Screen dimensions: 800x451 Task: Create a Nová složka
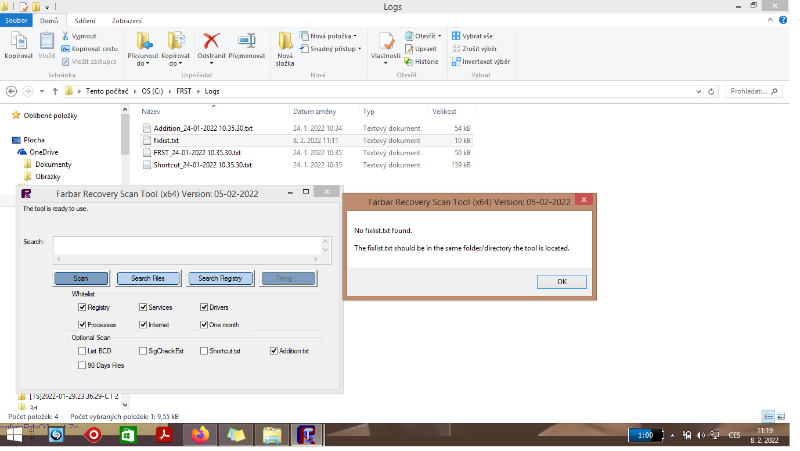pyautogui.click(x=285, y=48)
